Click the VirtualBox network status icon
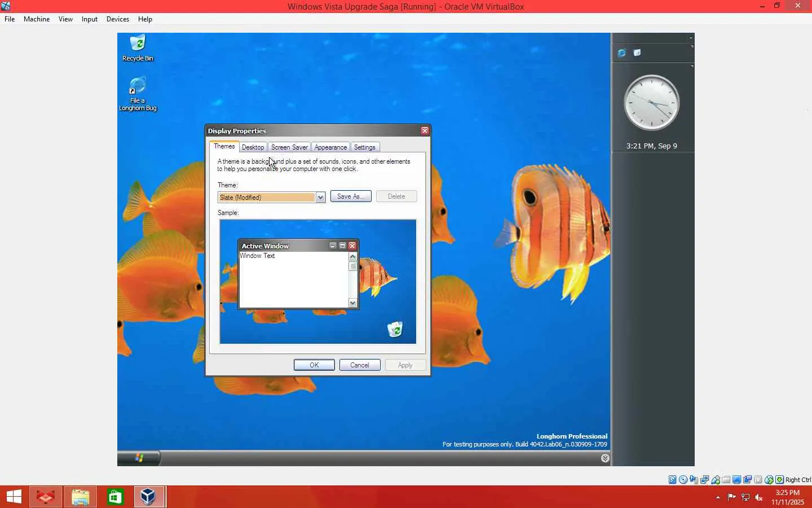The width and height of the screenshot is (812, 508). tap(705, 480)
